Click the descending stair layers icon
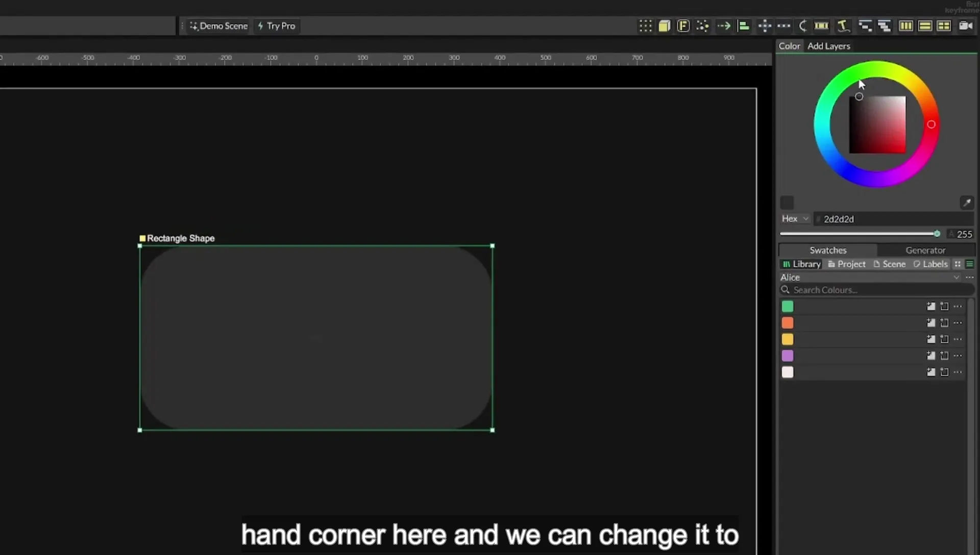The height and width of the screenshot is (555, 980). (865, 26)
